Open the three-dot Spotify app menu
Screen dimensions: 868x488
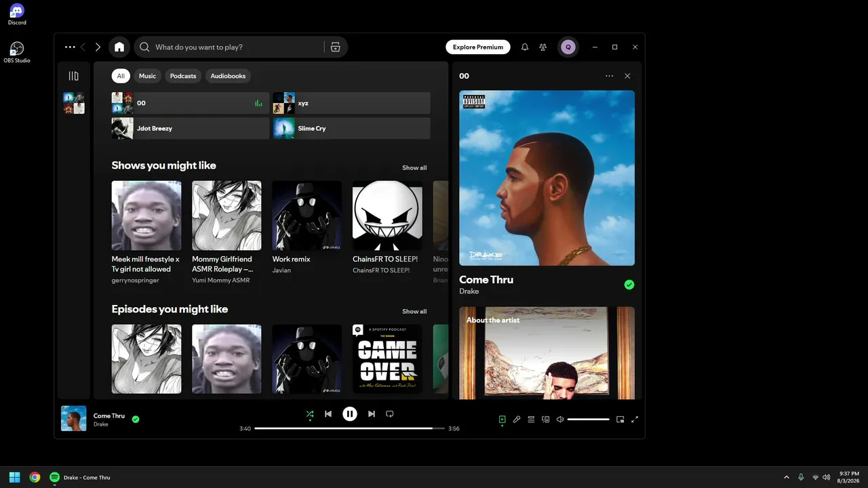click(70, 47)
